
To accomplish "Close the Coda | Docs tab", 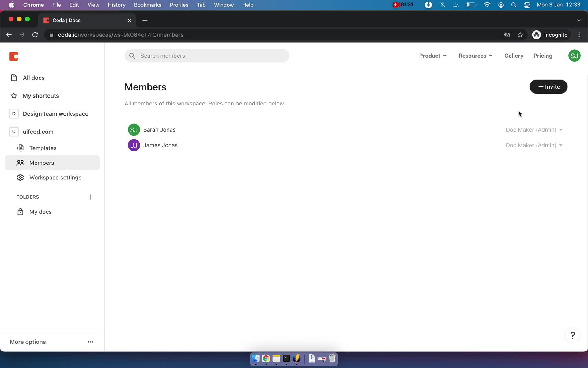I will [x=129, y=21].
